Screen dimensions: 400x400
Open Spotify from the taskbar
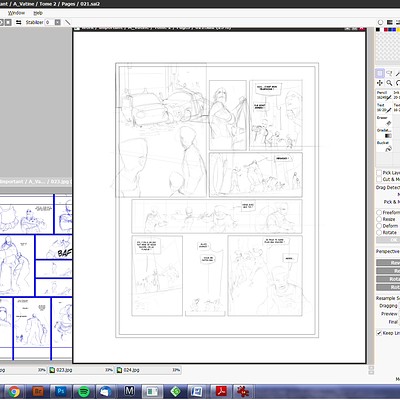point(84,391)
